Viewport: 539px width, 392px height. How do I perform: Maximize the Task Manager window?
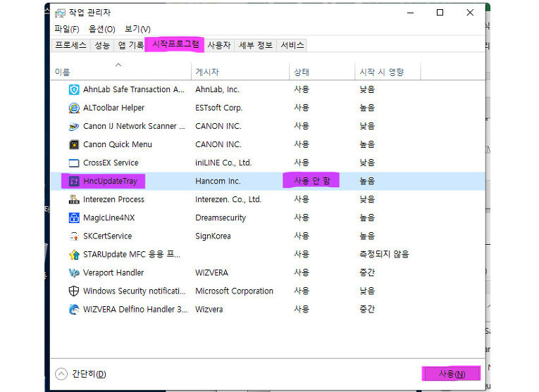(x=440, y=13)
